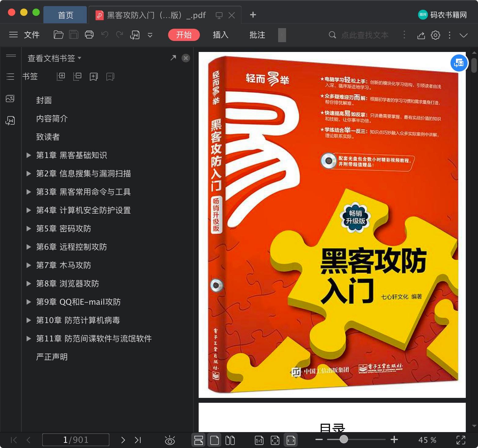Viewport: 478px width, 448px height.
Task: Toggle fit width view
Action: click(291, 440)
